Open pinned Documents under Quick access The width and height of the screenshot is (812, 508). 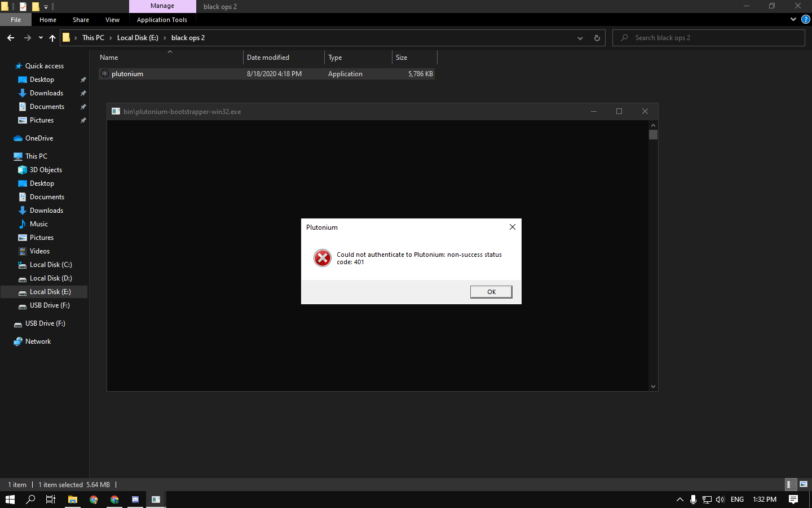click(47, 107)
